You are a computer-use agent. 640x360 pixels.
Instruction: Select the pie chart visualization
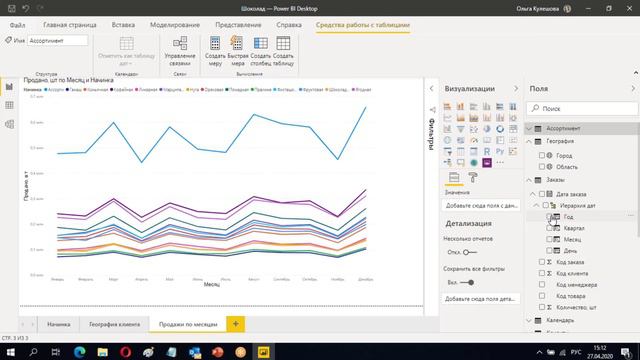tap(487, 129)
